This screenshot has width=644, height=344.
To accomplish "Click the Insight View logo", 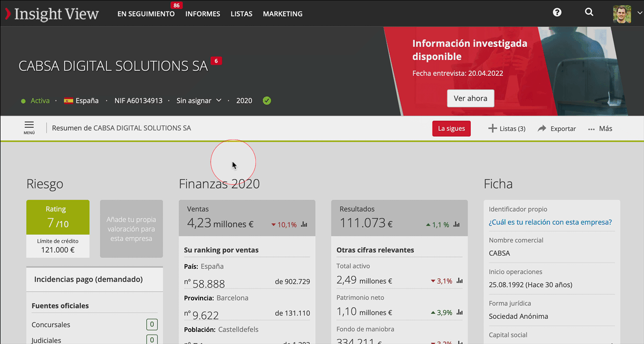I will point(52,14).
